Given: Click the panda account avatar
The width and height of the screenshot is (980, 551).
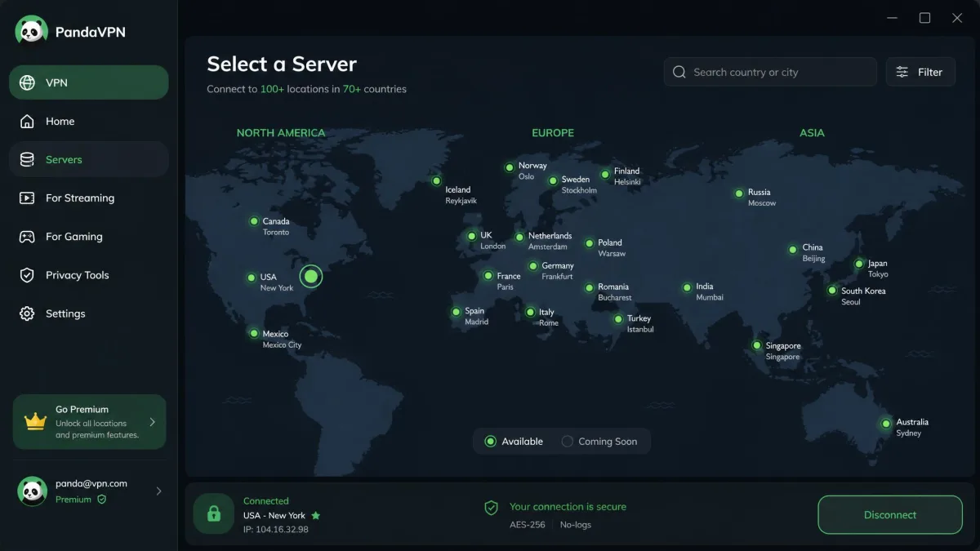Looking at the screenshot, I should 32,491.
